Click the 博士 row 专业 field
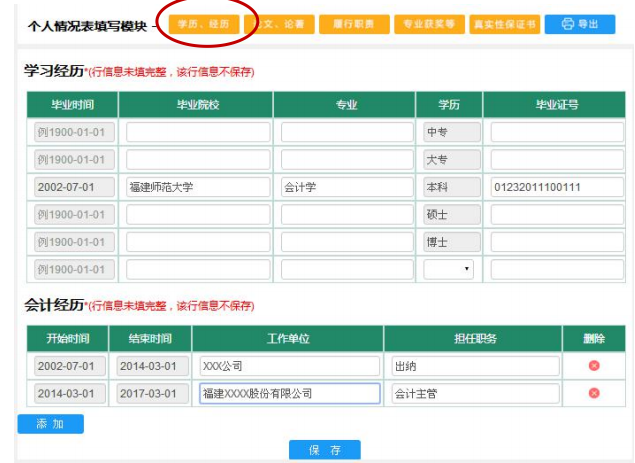The height and width of the screenshot is (463, 635). click(x=347, y=242)
